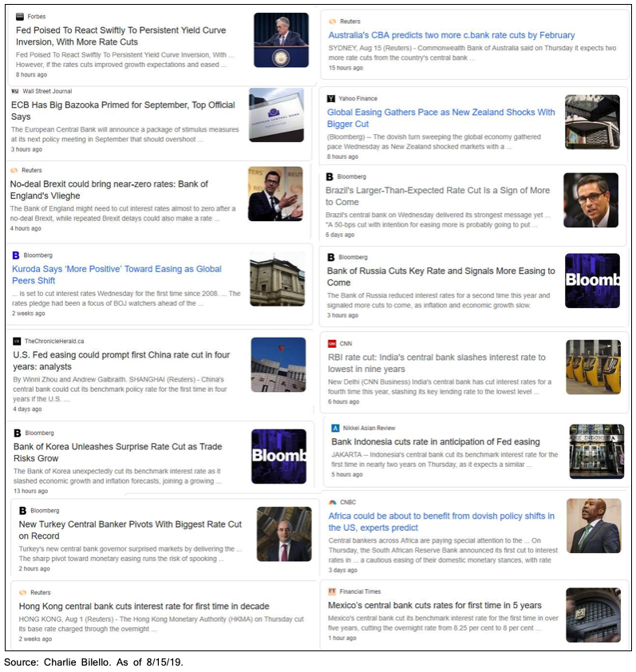This screenshot has width=636, height=672.
Task: Open the Brazil's Larger-Than-Expected Rate Cut headline
Action: click(437, 196)
